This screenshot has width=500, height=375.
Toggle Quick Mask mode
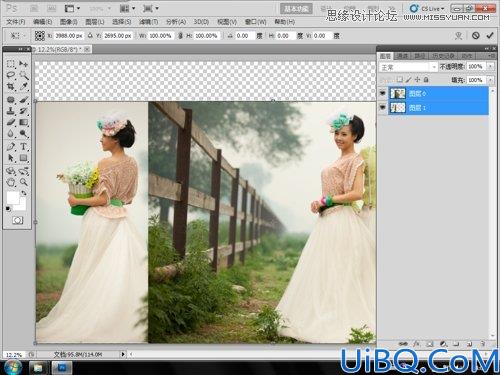[x=17, y=220]
